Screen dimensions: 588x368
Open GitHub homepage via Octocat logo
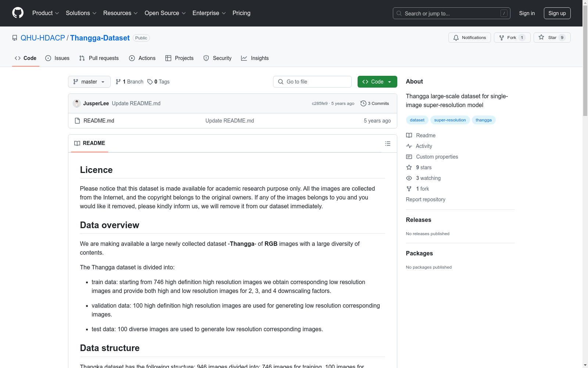pyautogui.click(x=18, y=13)
